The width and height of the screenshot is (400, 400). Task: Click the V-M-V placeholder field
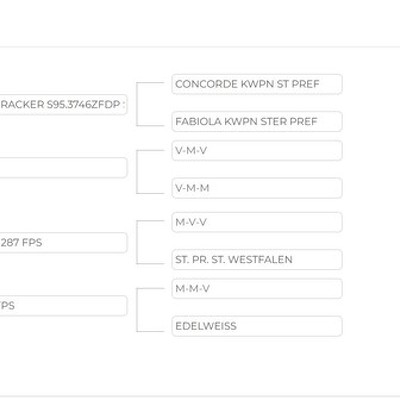point(257,151)
